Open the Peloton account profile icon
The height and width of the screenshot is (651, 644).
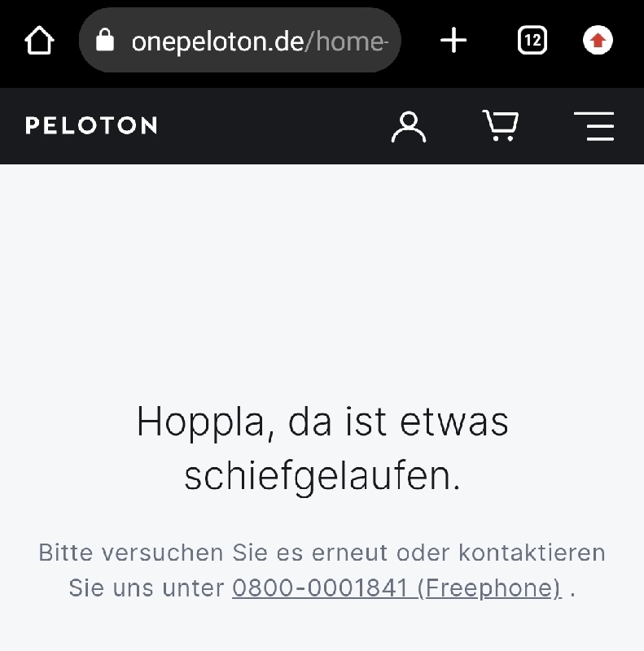click(x=409, y=126)
